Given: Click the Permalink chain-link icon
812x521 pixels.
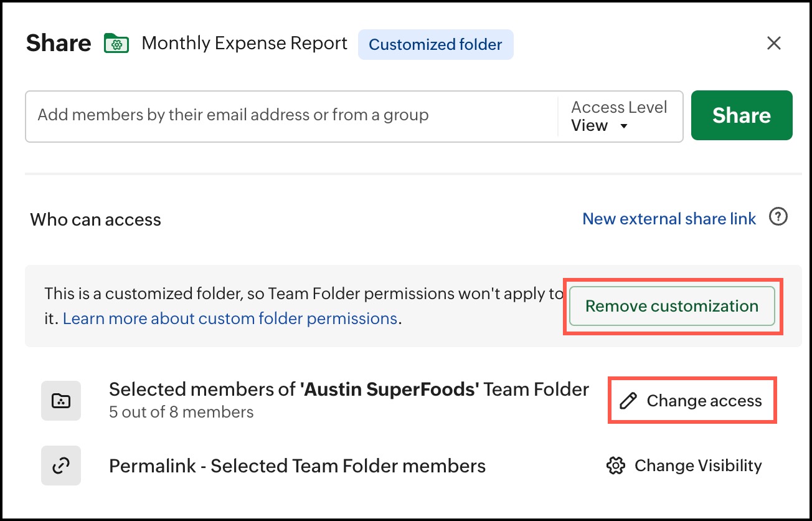Looking at the screenshot, I should [x=61, y=466].
